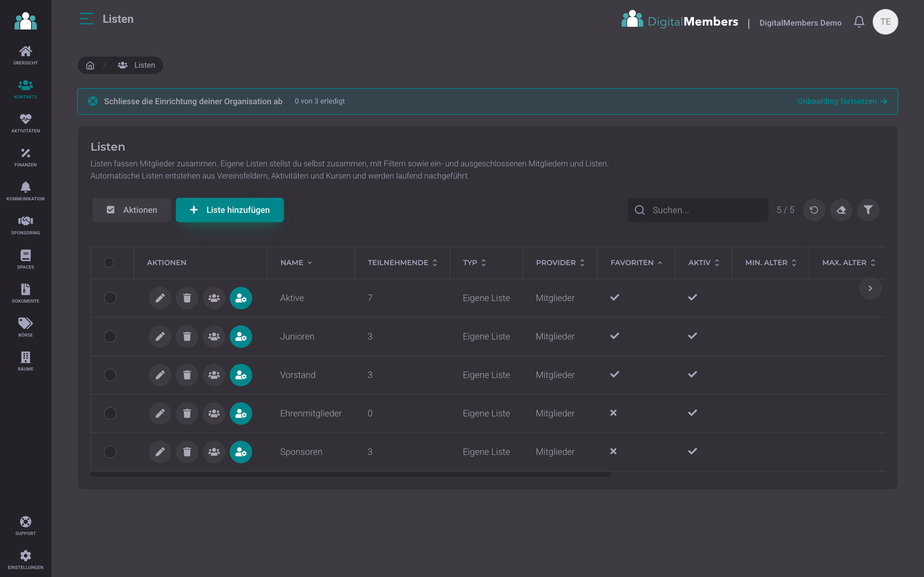
Task: Click the Liste hinzufügen button
Action: tap(229, 210)
